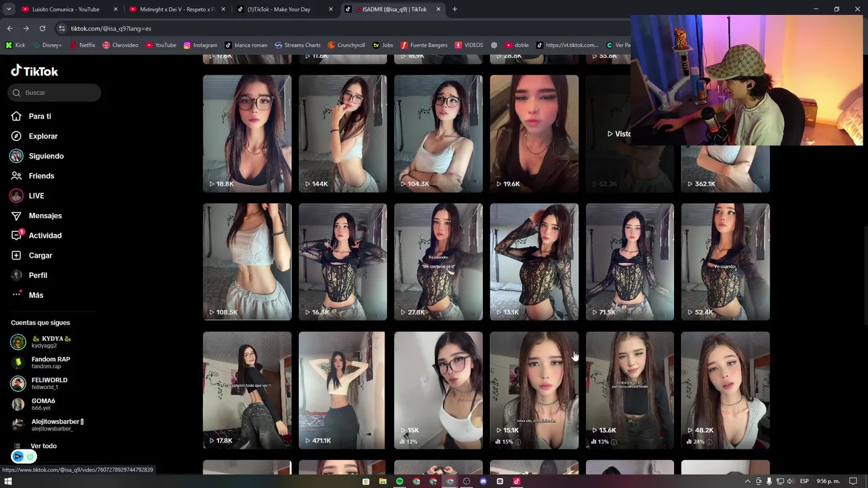Open the Crunchyroll bookmark
Image resolution: width=868 pixels, height=488 pixels.
click(346, 45)
